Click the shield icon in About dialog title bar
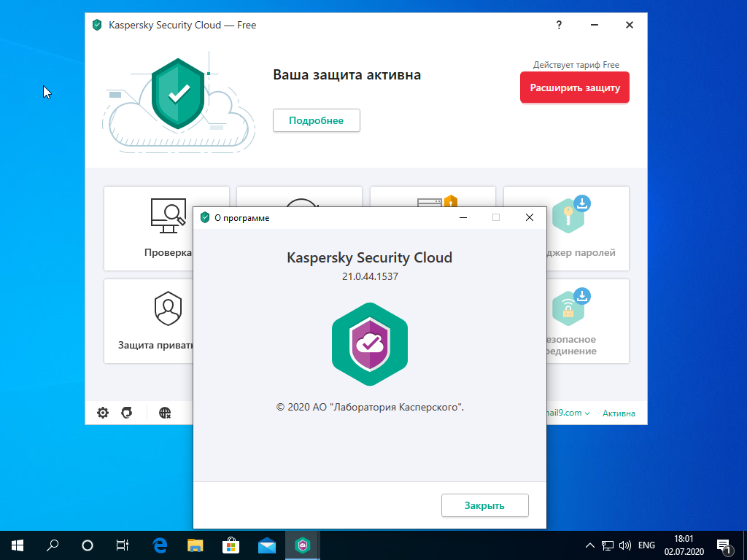This screenshot has width=747, height=560. 205,217
